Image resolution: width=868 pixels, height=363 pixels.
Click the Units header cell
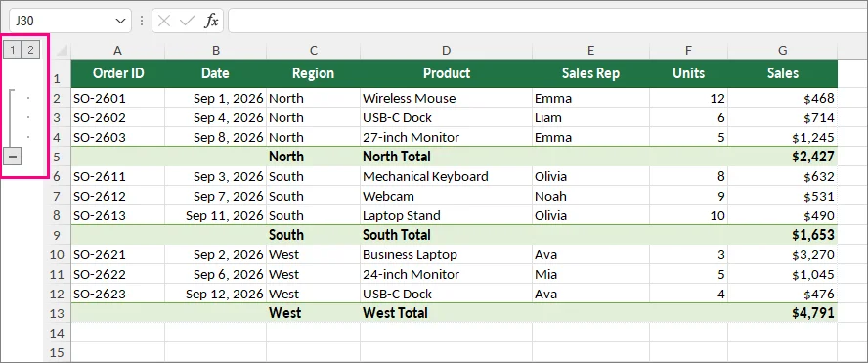tap(688, 73)
